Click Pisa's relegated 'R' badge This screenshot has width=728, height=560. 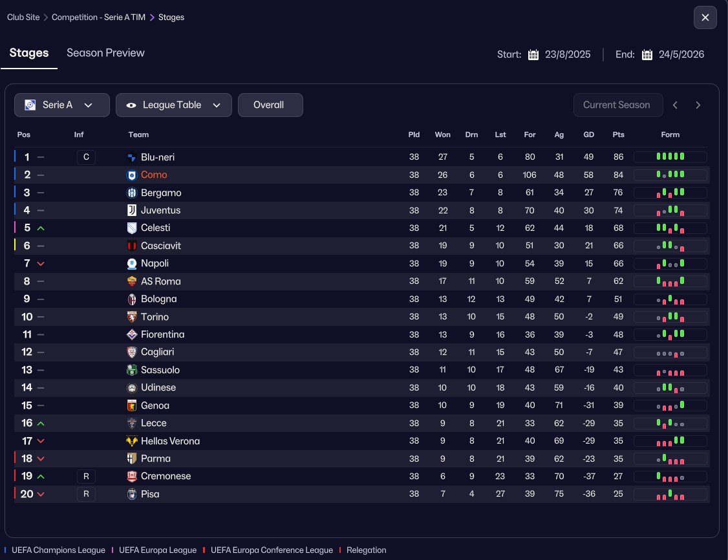(86, 494)
